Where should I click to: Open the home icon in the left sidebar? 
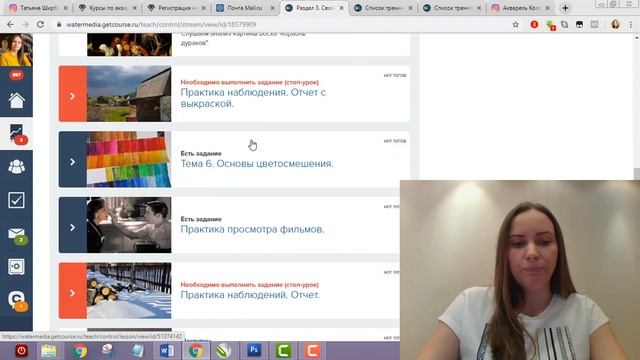coord(16,100)
